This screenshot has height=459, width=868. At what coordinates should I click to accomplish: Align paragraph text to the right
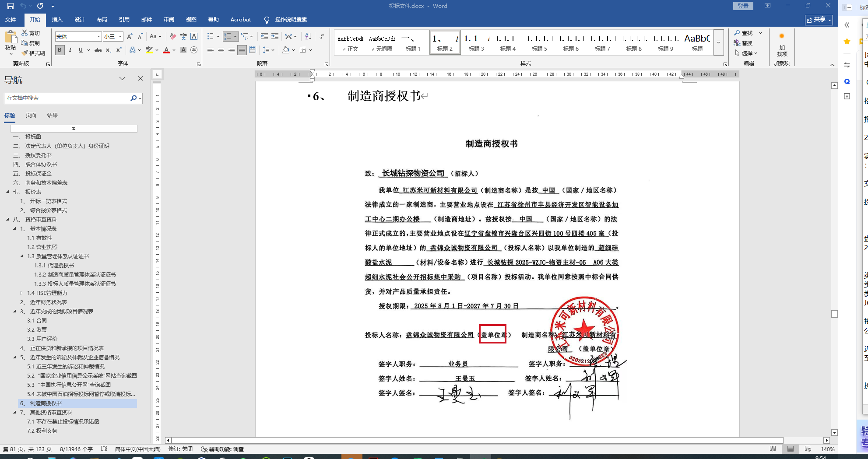[x=232, y=50]
